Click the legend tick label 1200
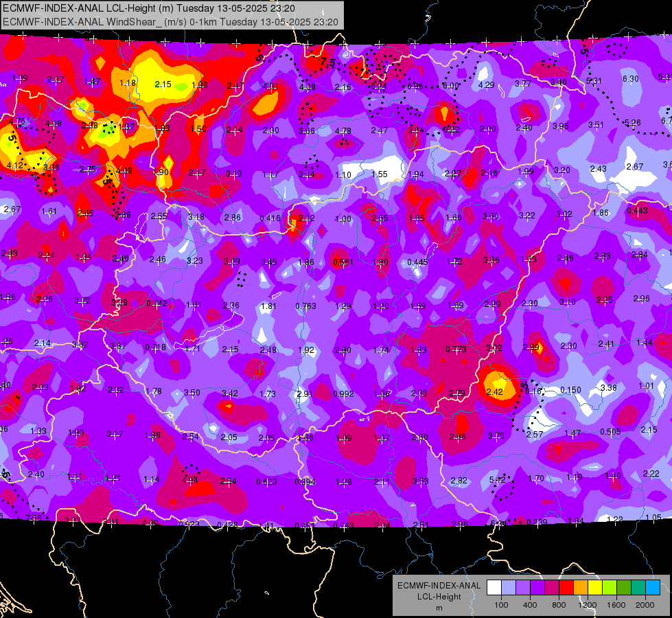Screen dimensions: 672x618 587,605
